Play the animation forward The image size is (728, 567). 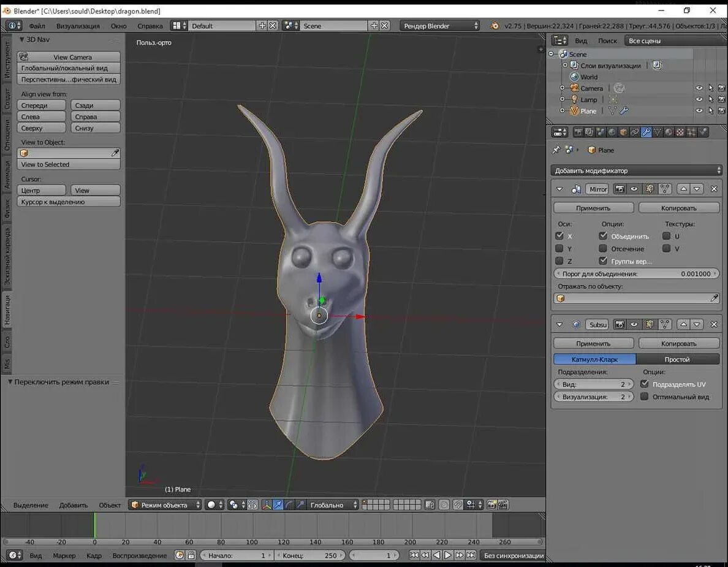[x=447, y=555]
